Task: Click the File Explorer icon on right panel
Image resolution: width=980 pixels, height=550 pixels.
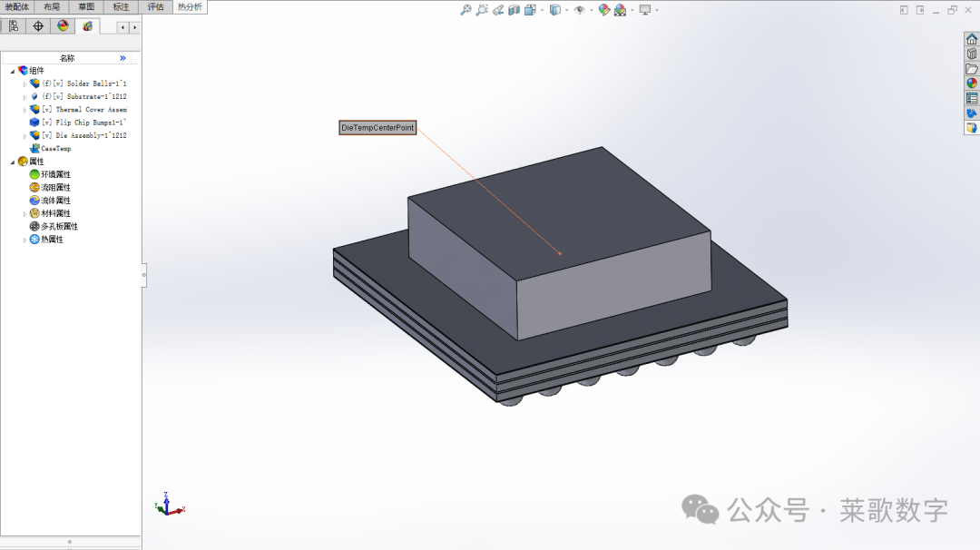Action: click(970, 68)
